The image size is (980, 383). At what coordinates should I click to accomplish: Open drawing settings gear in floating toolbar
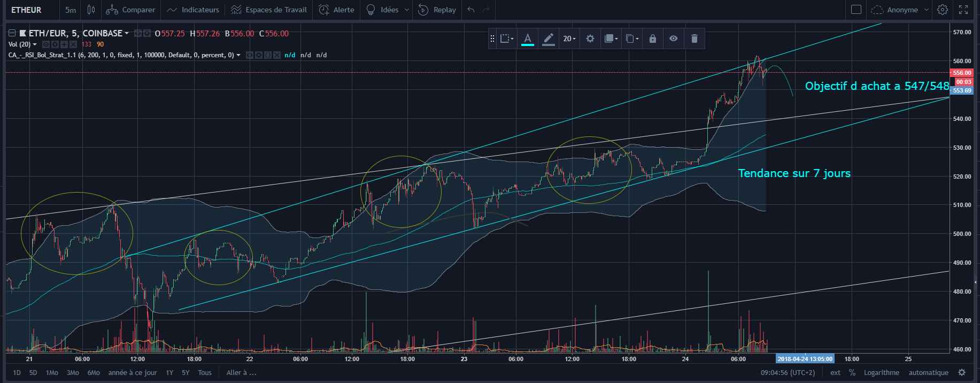[590, 39]
